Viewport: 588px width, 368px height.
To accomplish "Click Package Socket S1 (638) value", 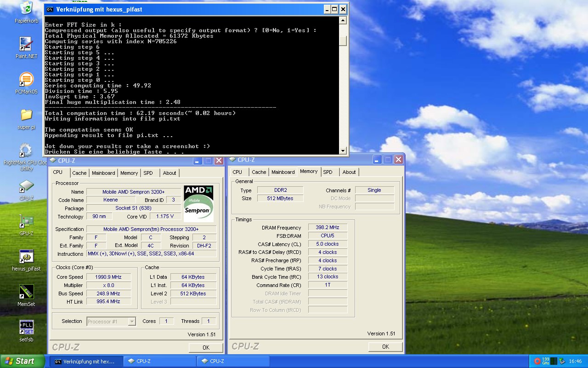I will click(134, 208).
